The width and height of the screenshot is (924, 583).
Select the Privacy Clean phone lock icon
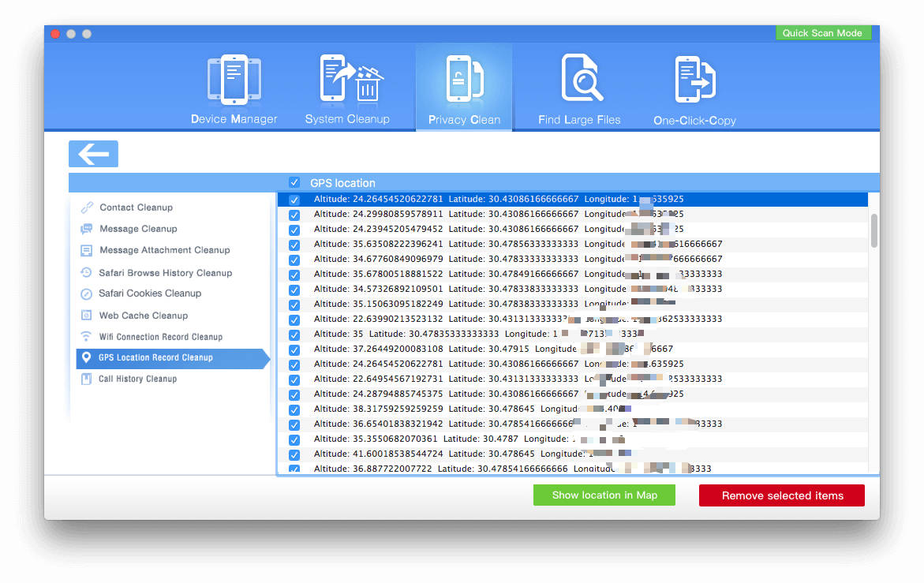pos(464,80)
